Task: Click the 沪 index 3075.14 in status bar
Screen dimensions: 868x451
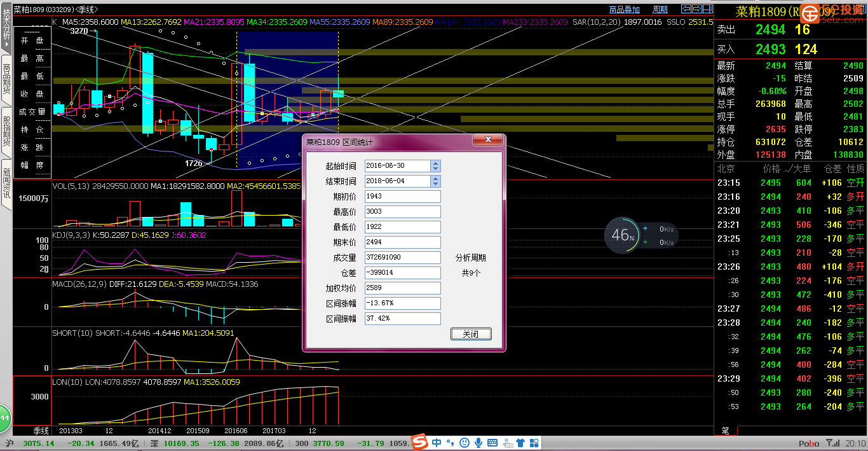Action: (39, 443)
